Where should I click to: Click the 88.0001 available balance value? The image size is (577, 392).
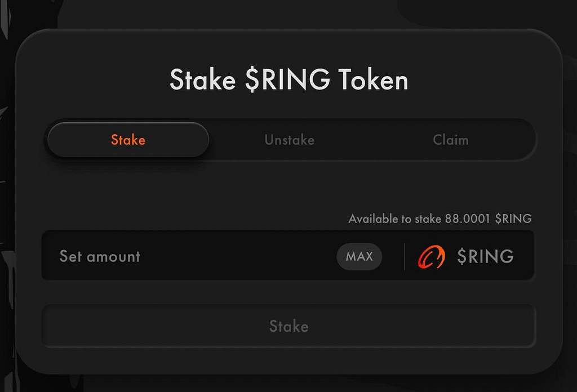(468, 219)
